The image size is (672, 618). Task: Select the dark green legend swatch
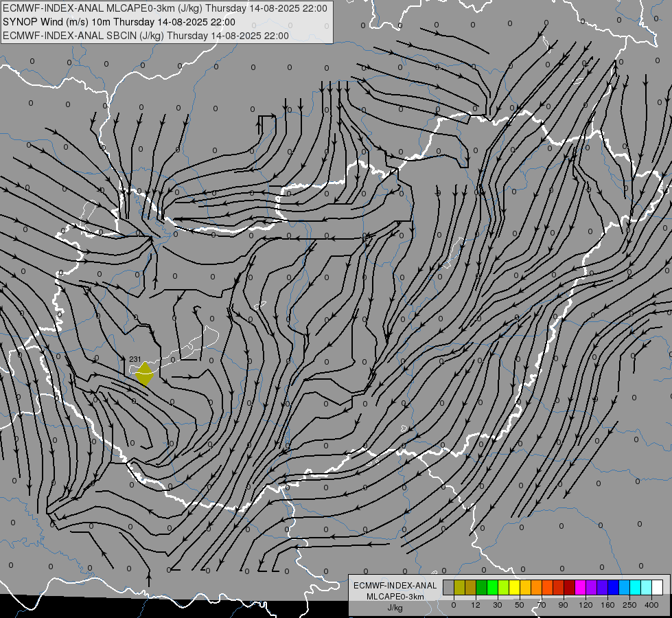point(482,587)
